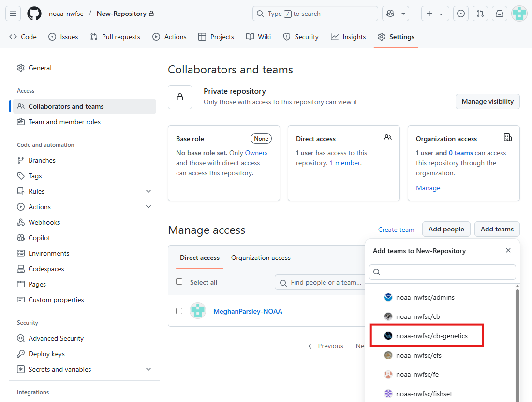Select the noaa-nwfsc/fe team
Viewport: 532px width, 402px height.
443,374
